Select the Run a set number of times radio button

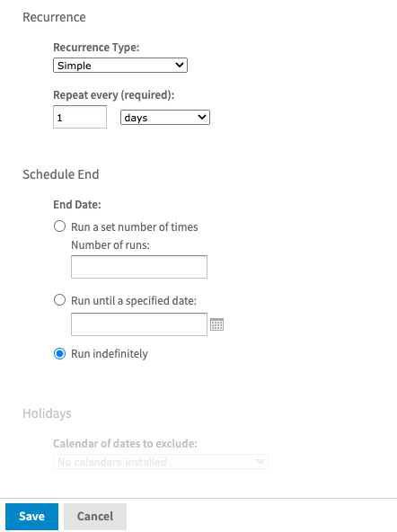(59, 226)
